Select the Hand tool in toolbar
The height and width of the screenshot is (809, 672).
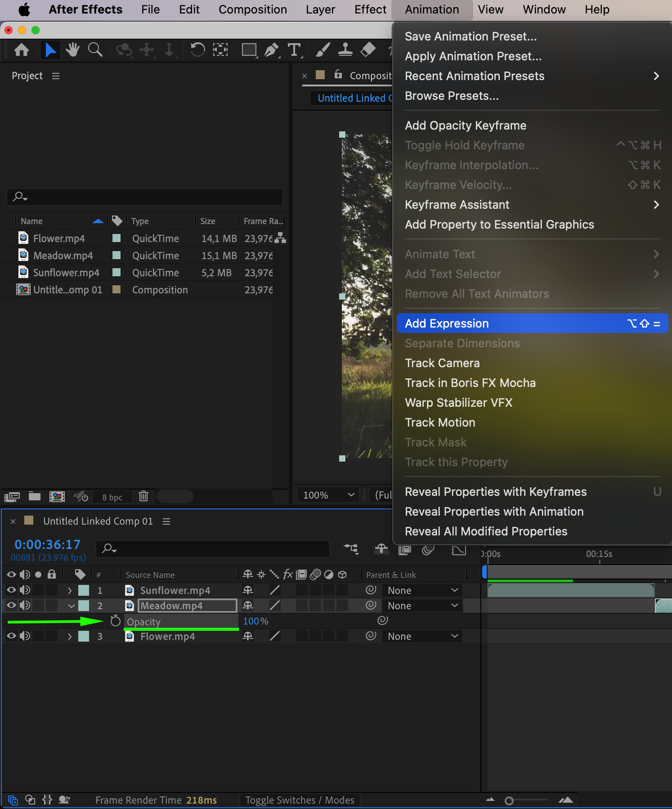pos(72,50)
